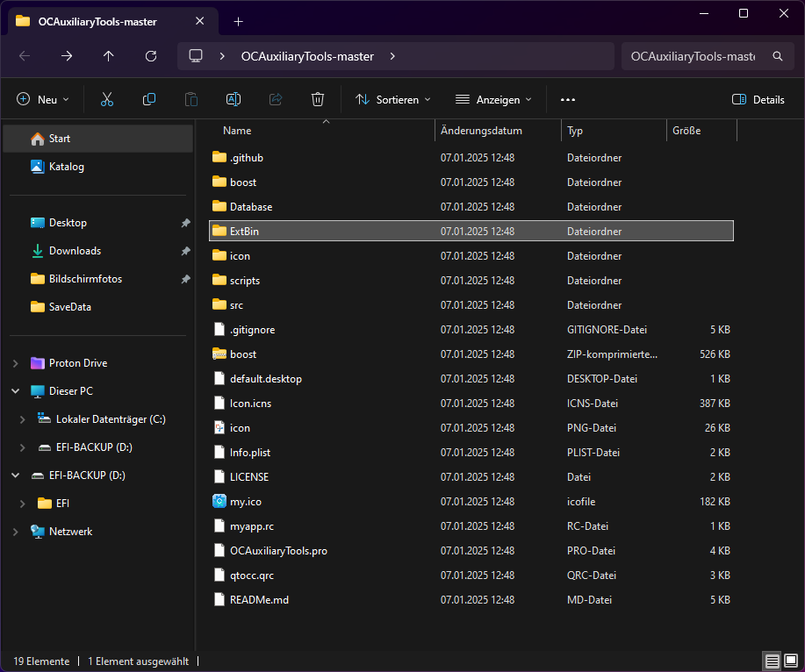Screen dimensions: 805x672
Task: Click the Neu new item button
Action: [43, 100]
